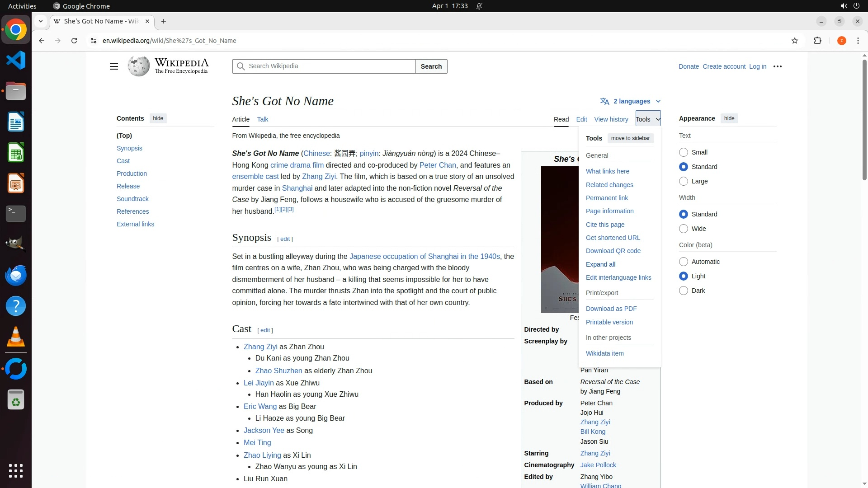Viewport: 868px width, 488px height.
Task: Choose Download as PDF in Tools menu
Action: tap(611, 309)
